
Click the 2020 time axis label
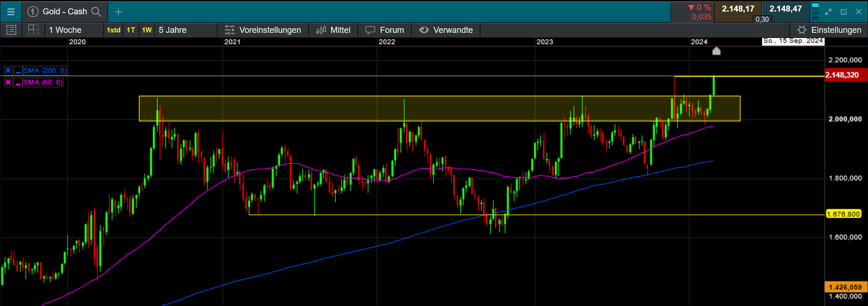tap(77, 42)
